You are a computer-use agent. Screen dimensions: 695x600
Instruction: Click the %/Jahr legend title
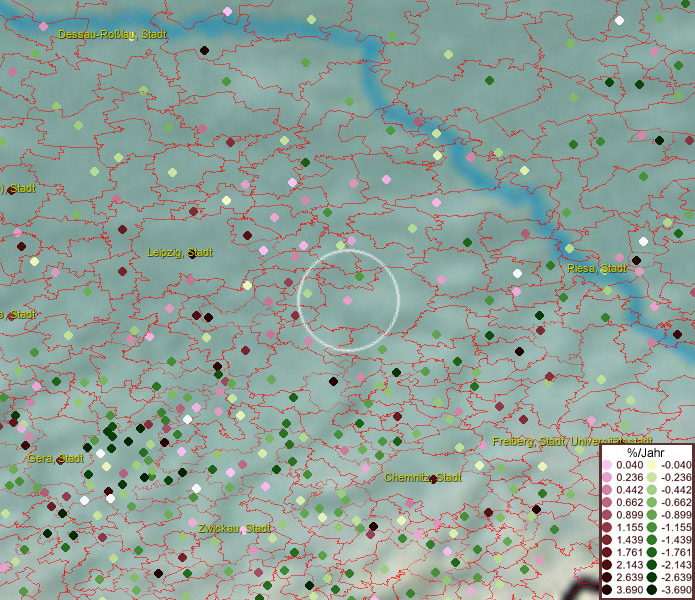click(x=646, y=452)
